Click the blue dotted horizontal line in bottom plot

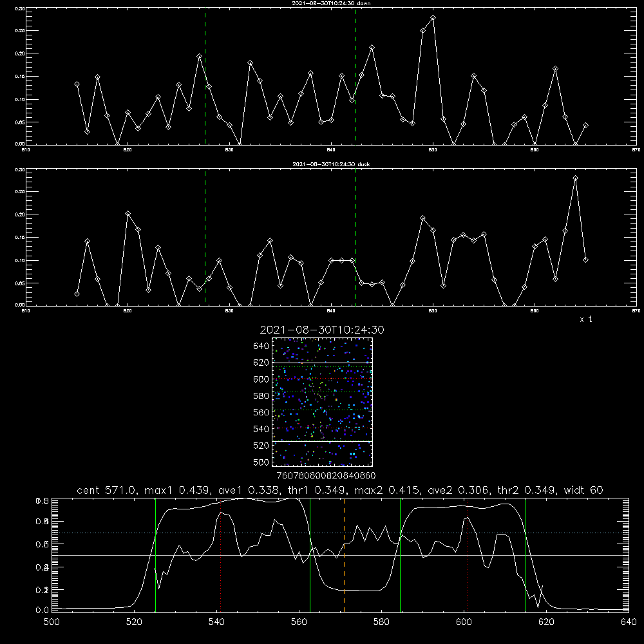click(340, 533)
